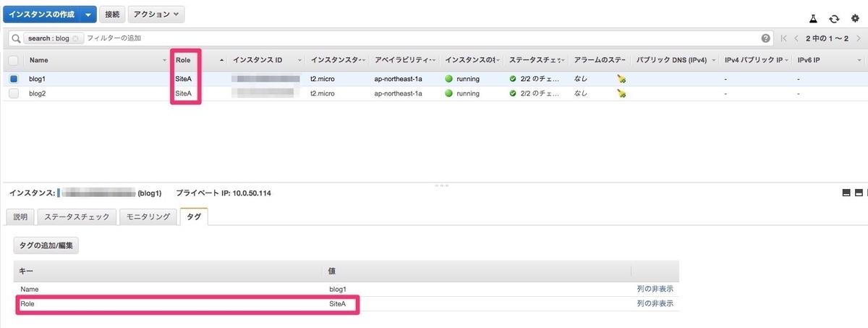
Task: Go to previous page of results
Action: pos(796,38)
